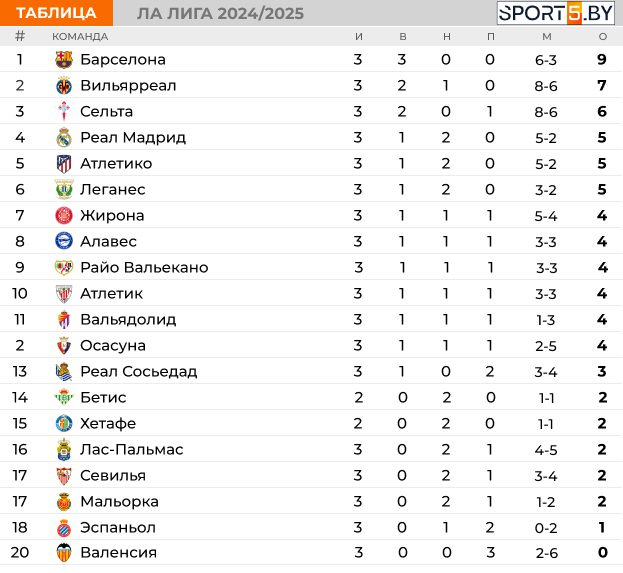This screenshot has width=623, height=573.
Task: Open the Реал Сосьедад team link
Action: tap(138, 372)
